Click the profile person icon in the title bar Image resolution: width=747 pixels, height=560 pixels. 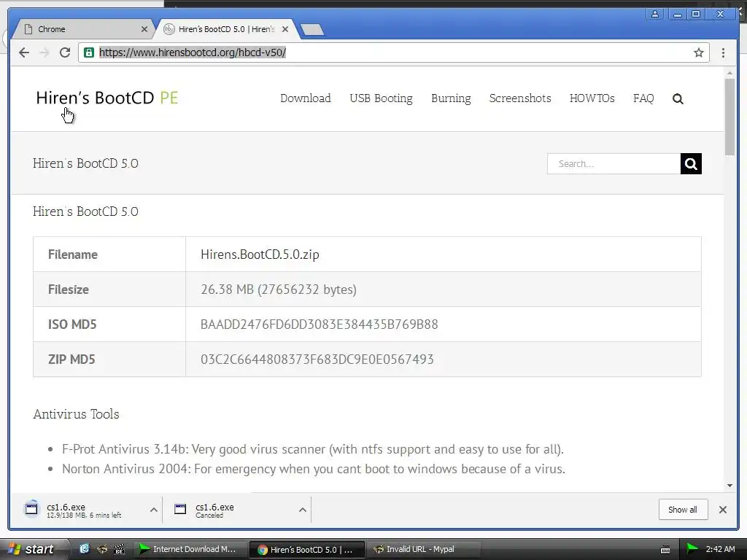655,14
